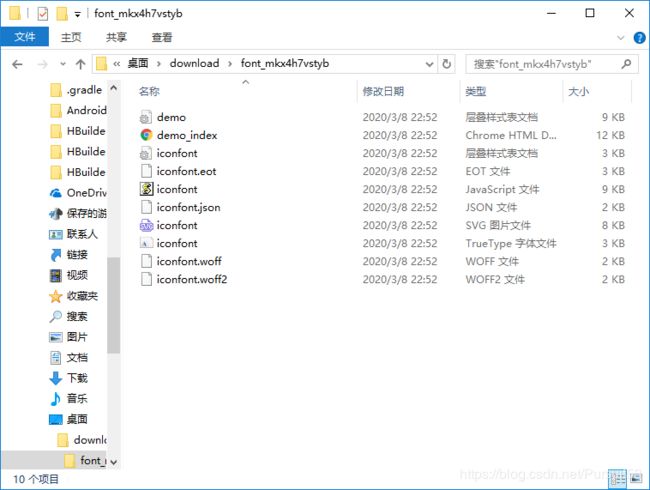
Task: Open the Saved Games (保存的游) folder
Action: coord(78,213)
